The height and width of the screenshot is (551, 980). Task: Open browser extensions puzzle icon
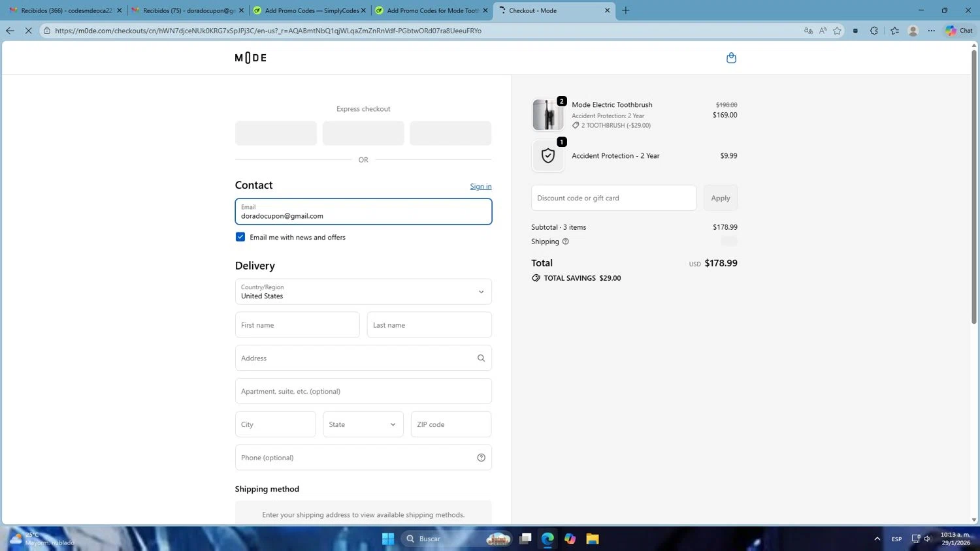tap(874, 31)
